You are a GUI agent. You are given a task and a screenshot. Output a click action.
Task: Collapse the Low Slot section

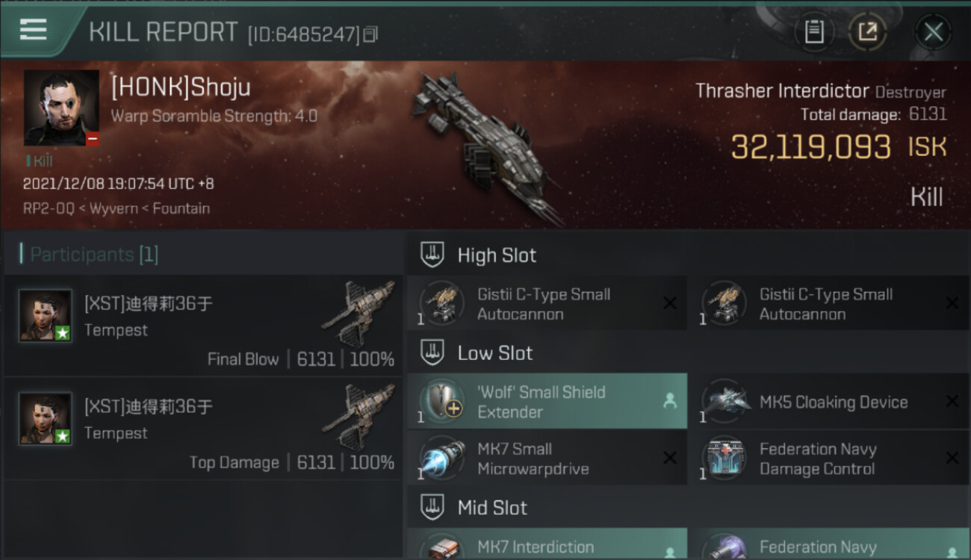coord(432,353)
